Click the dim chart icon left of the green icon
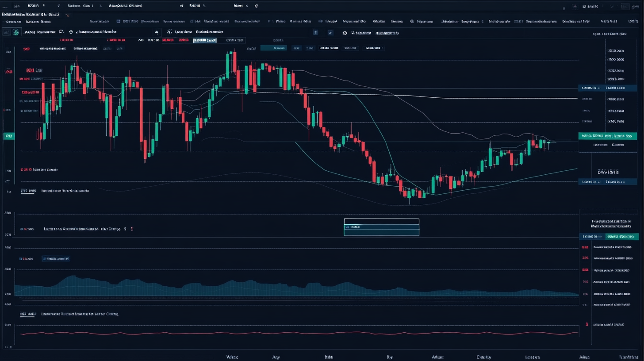The width and height of the screenshot is (644, 361). (x=6, y=32)
